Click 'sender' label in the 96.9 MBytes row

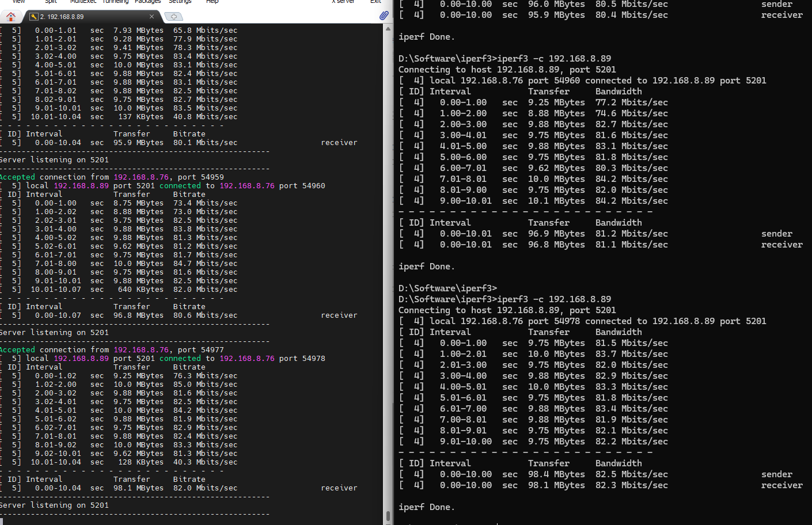click(x=777, y=234)
